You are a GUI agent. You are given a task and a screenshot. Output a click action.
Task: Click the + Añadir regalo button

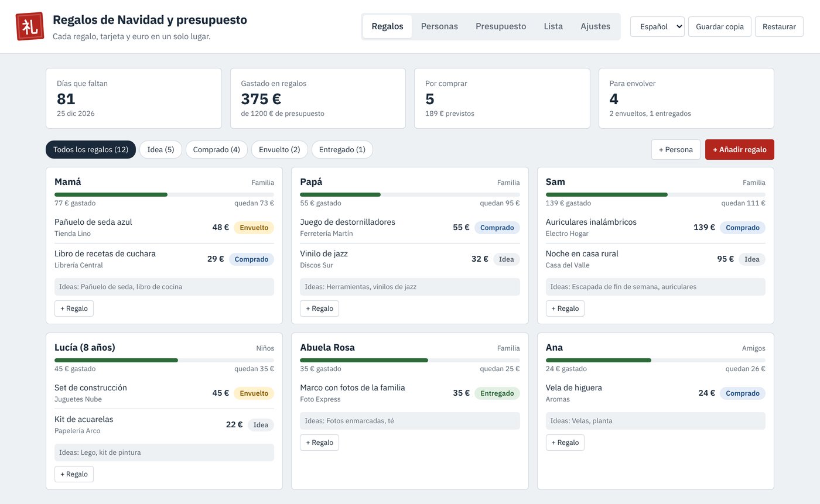(739, 149)
